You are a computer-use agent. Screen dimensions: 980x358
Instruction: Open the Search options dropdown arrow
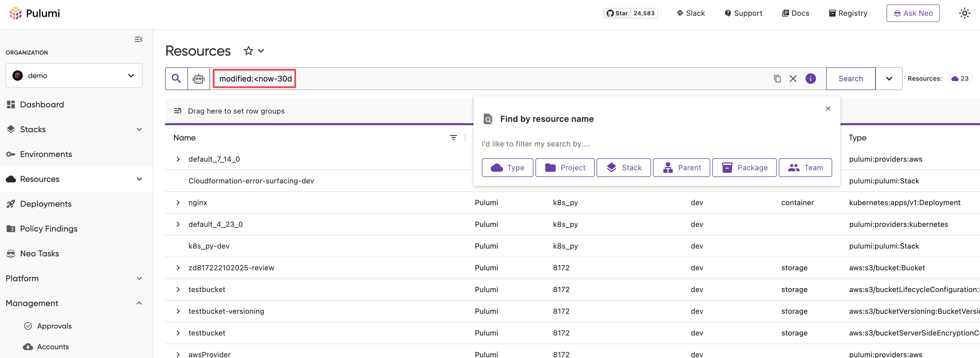pos(889,79)
